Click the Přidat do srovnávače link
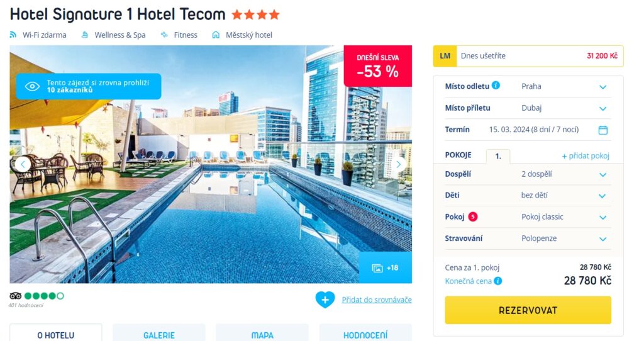644x341 pixels. (377, 300)
